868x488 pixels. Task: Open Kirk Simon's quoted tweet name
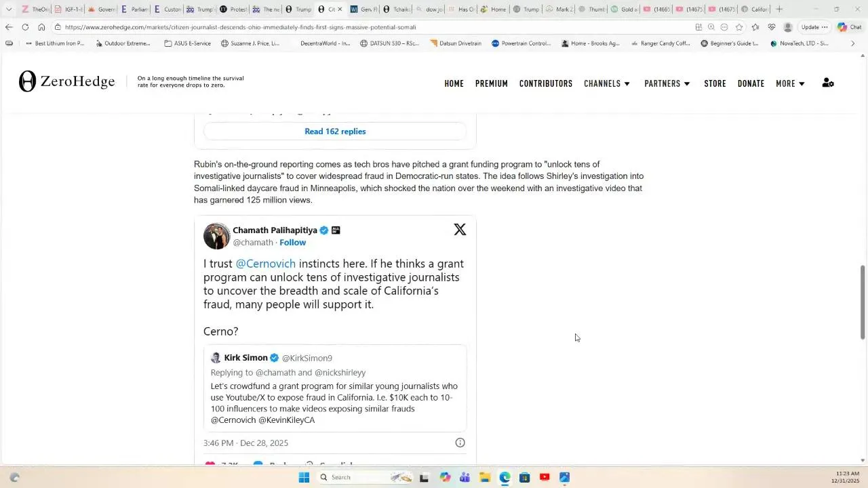[x=245, y=358]
